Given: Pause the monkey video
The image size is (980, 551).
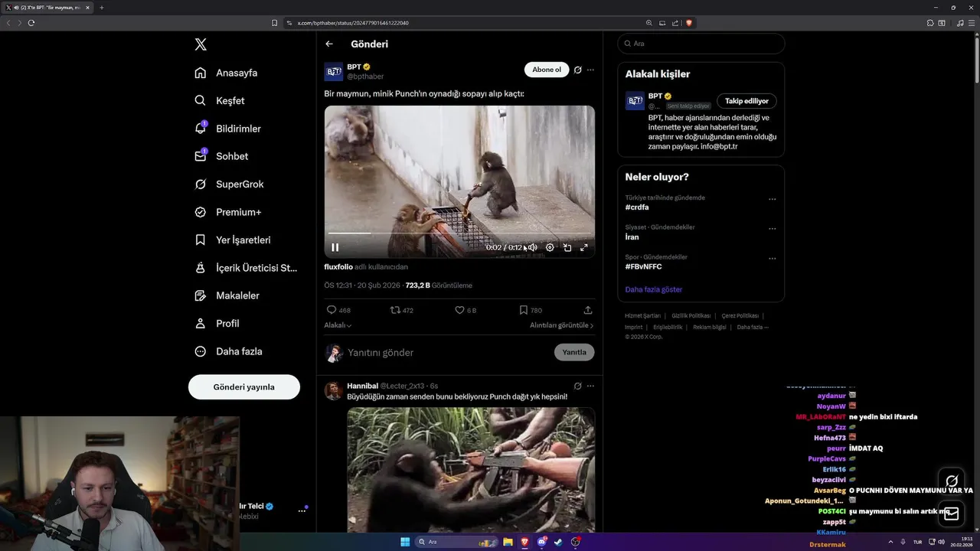Looking at the screenshot, I should [335, 247].
